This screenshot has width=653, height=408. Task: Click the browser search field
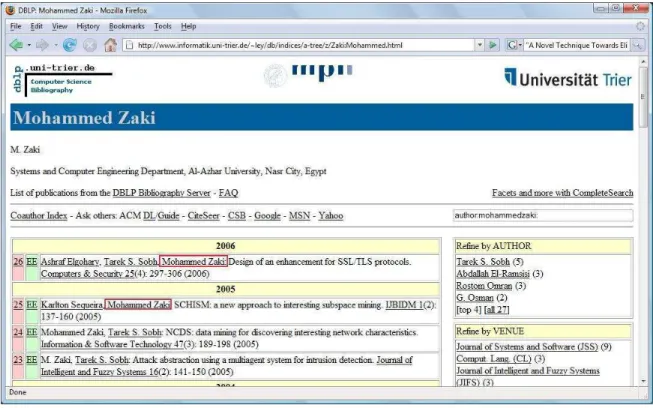pyautogui.click(x=578, y=45)
